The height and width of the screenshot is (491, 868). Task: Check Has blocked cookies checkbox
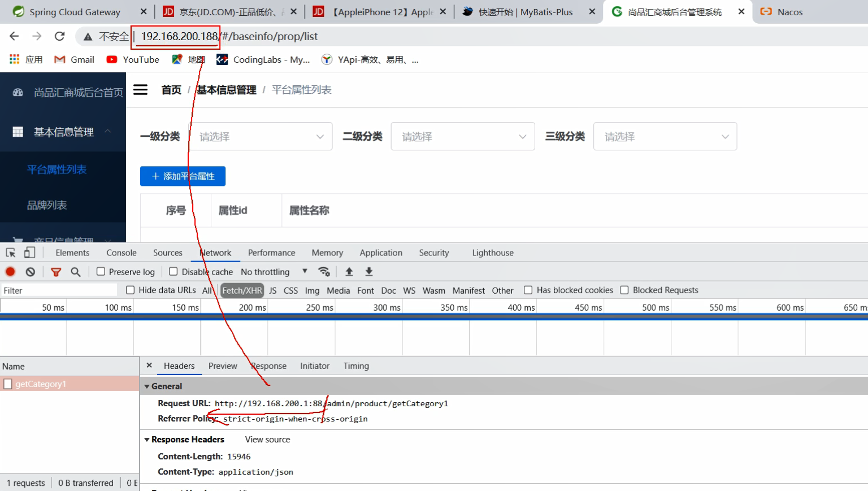point(528,290)
